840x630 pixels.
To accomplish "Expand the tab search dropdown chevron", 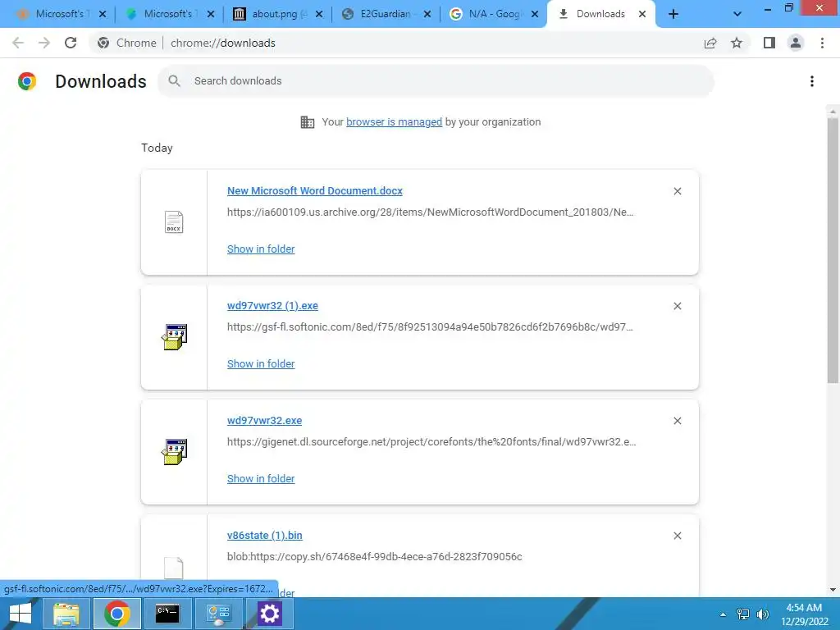I will point(737,15).
